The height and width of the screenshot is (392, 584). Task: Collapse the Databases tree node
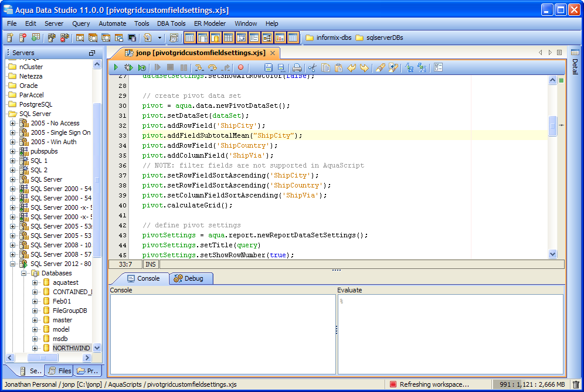click(x=24, y=273)
